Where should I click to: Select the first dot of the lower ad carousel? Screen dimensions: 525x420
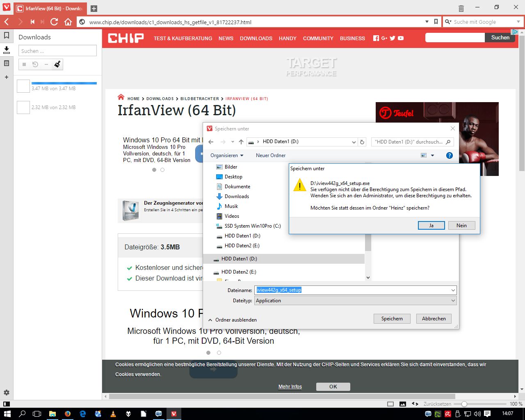(208, 353)
